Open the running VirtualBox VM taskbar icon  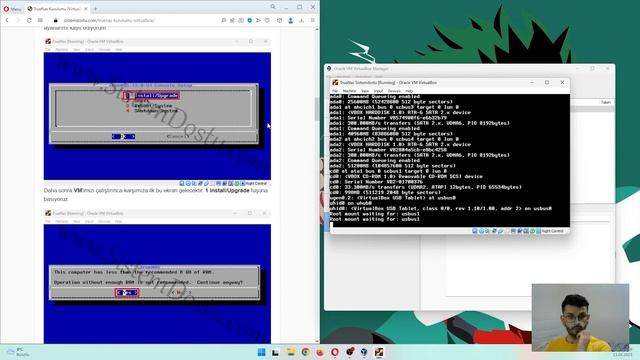379,352
